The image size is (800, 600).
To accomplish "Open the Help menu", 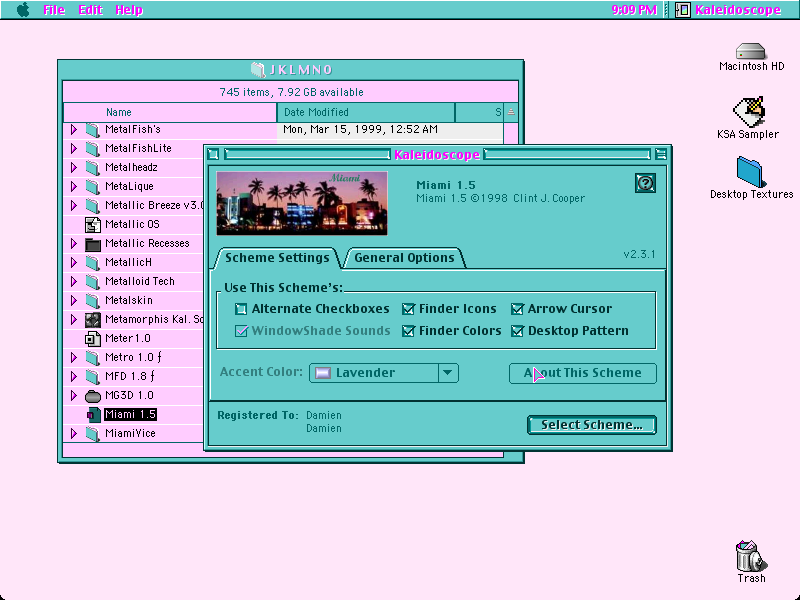I will click(x=129, y=10).
